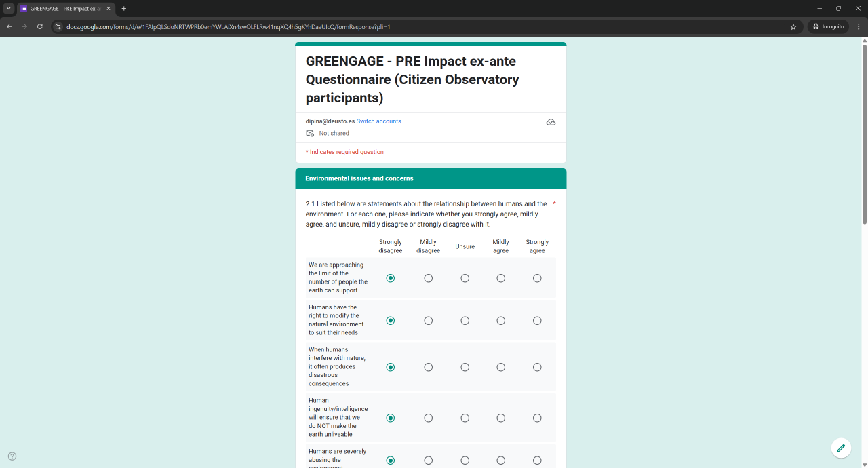Open Chrome's three-dot menu
This screenshot has width=868, height=468.
859,27
